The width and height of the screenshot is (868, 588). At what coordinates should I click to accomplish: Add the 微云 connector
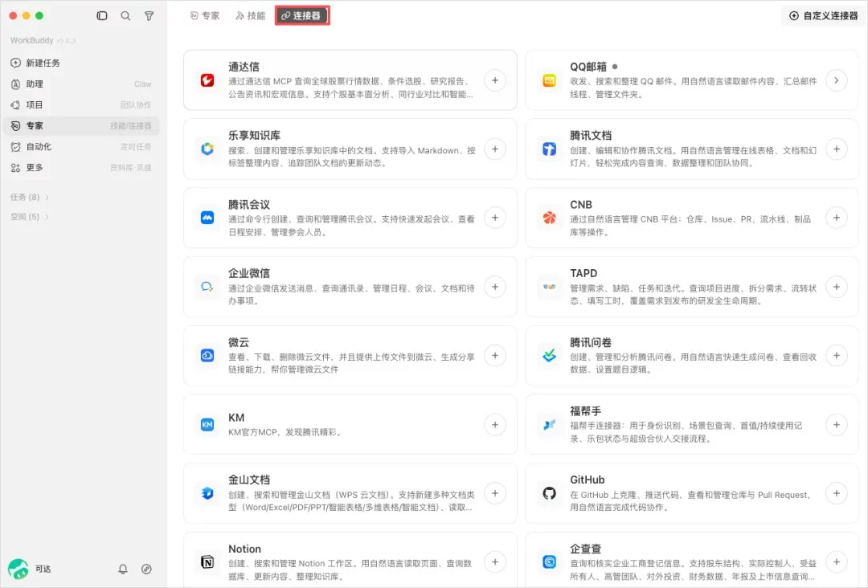(495, 356)
